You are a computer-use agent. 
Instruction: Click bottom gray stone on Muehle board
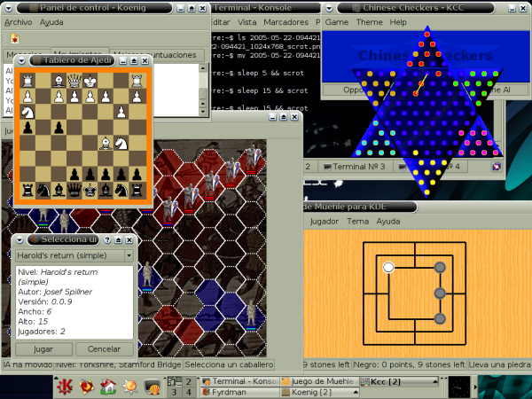440,318
